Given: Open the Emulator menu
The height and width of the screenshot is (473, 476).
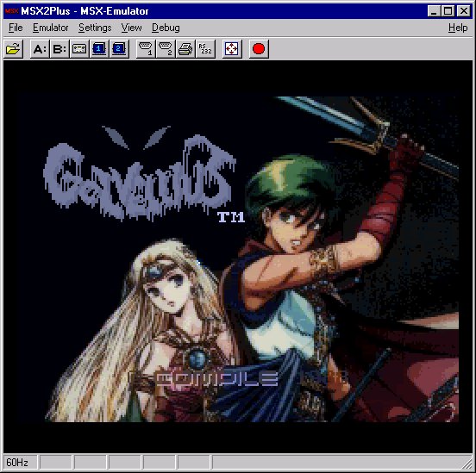Looking at the screenshot, I should point(50,28).
